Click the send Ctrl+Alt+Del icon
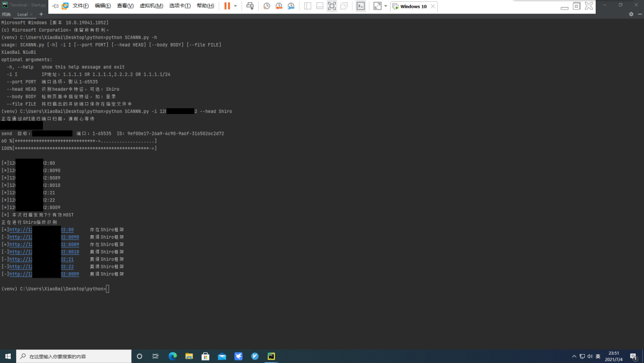The image size is (644, 363). [x=250, y=6]
